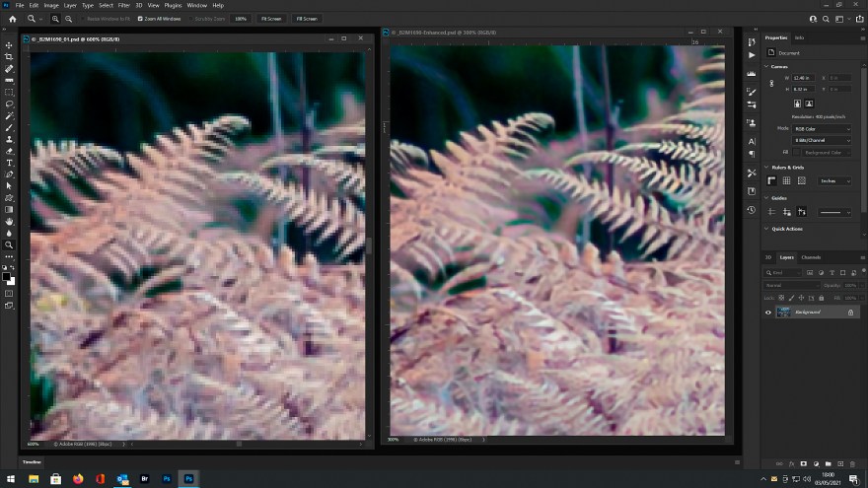868x488 pixels.
Task: Open the RGB Color mode dropdown
Action: [x=821, y=128]
